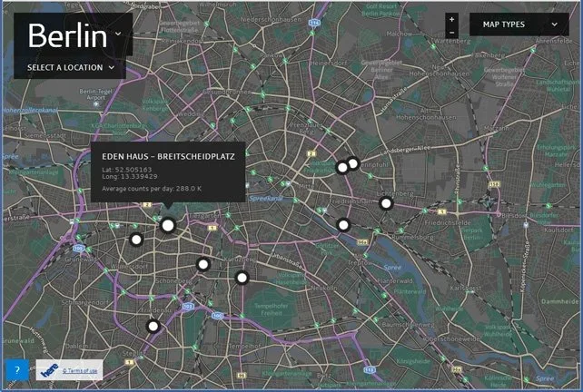This screenshot has height=392, width=583.
Task: Click the HERE logo
Action: [x=49, y=370]
